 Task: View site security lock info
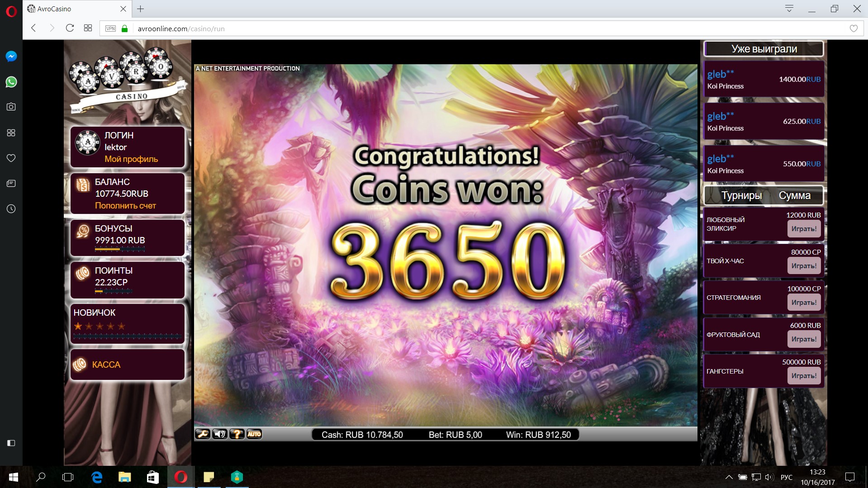tap(125, 28)
